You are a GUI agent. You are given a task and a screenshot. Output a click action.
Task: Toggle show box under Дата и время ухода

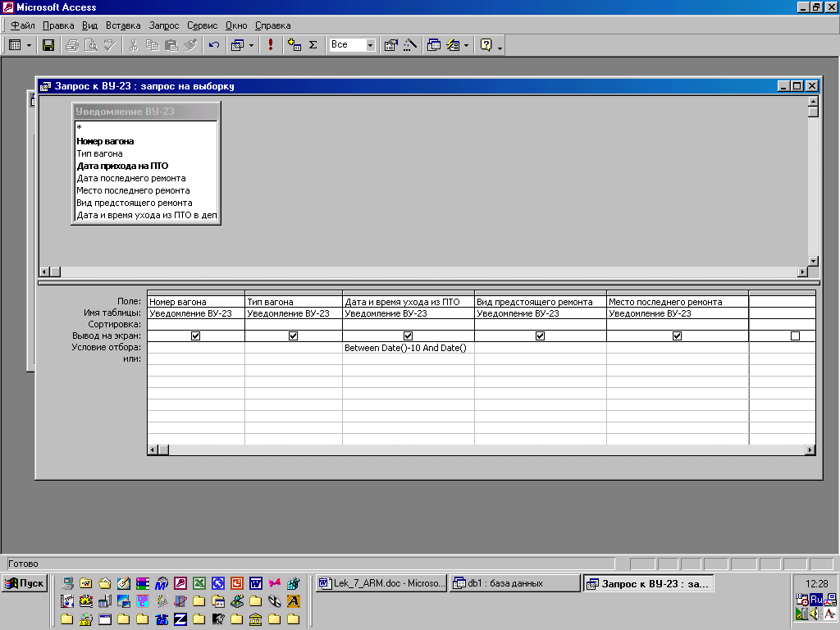pos(409,336)
